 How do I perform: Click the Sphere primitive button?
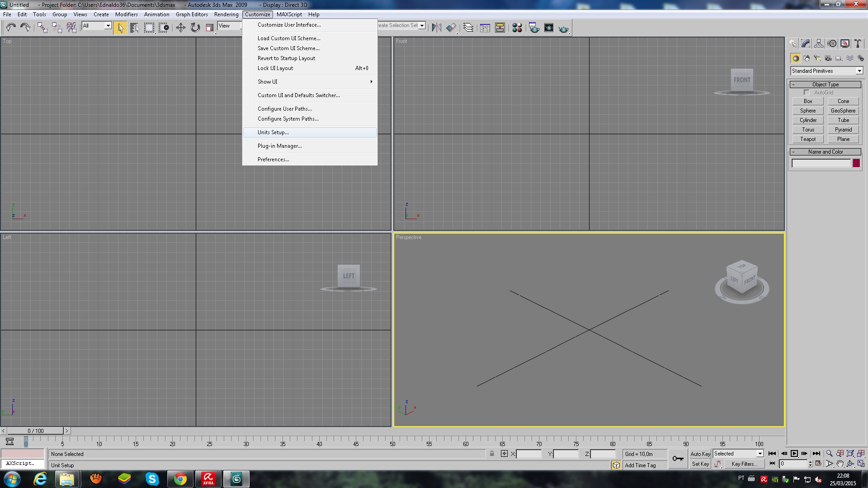coord(808,111)
